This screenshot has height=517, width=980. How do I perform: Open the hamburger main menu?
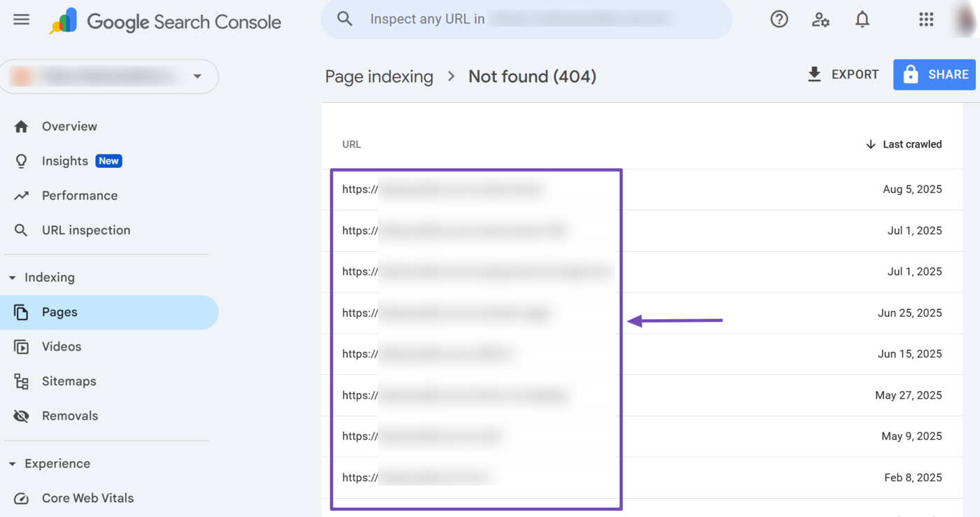click(22, 20)
